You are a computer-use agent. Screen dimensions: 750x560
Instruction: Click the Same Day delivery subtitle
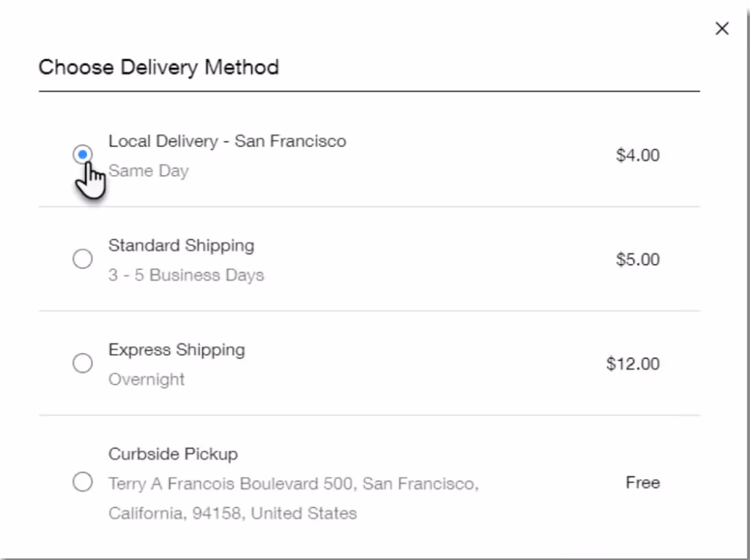point(149,171)
